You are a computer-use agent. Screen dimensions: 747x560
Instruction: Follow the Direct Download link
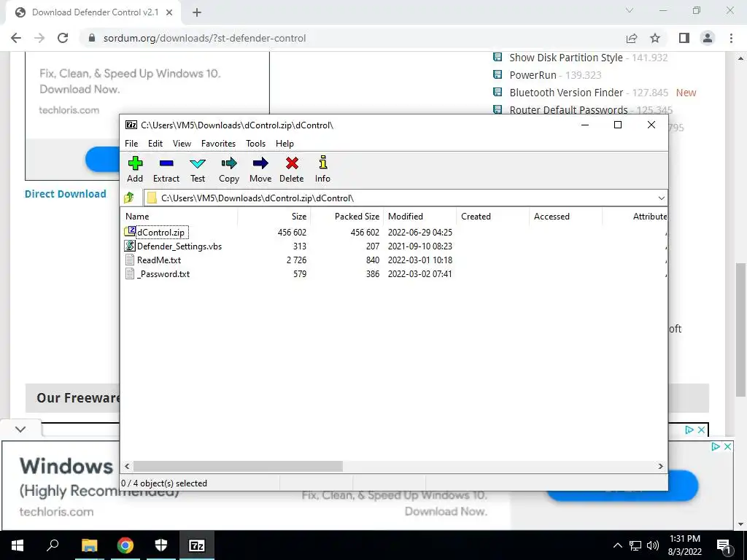click(66, 194)
